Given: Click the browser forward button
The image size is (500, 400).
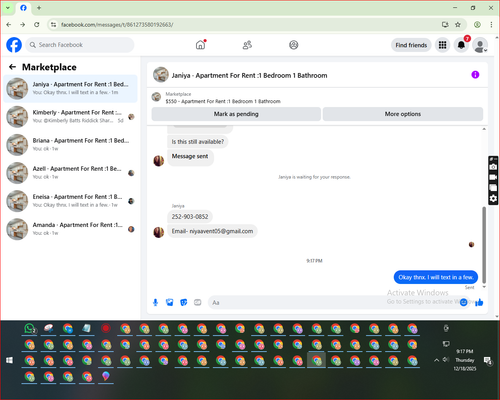Looking at the screenshot, I should 22,25.
